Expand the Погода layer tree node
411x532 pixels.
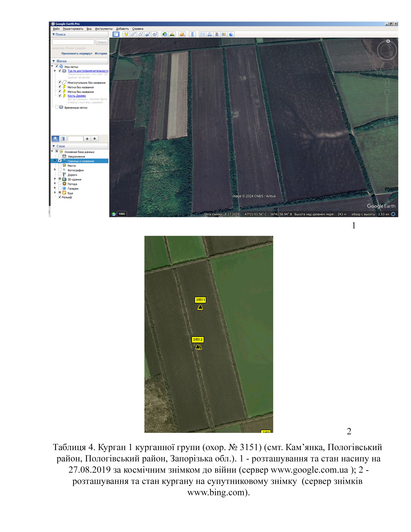click(x=55, y=183)
